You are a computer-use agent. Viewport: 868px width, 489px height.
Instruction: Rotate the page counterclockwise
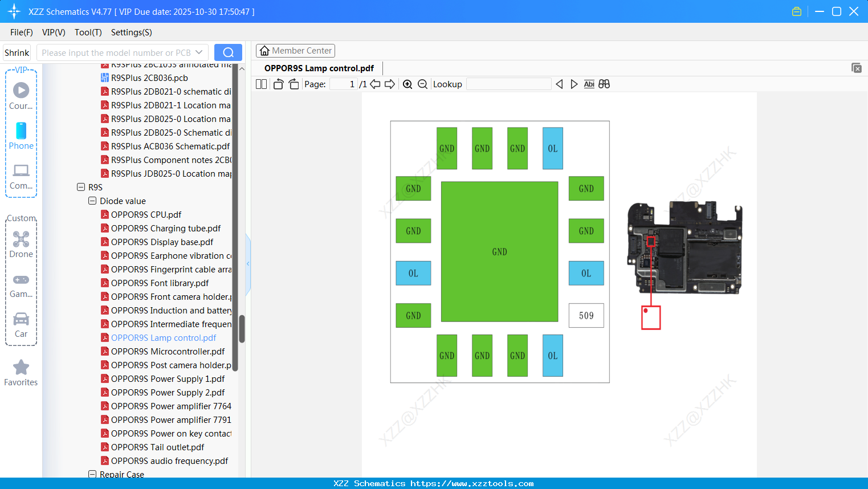[278, 84]
